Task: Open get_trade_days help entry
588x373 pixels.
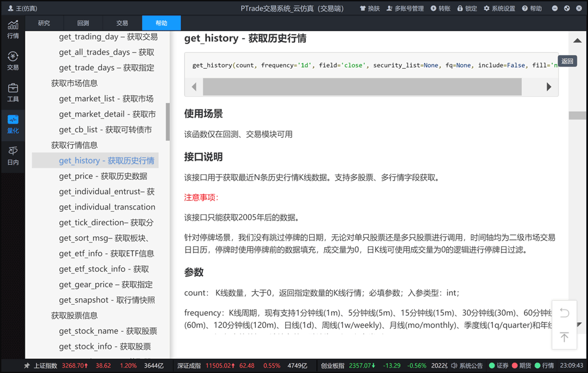Action: tap(106, 68)
